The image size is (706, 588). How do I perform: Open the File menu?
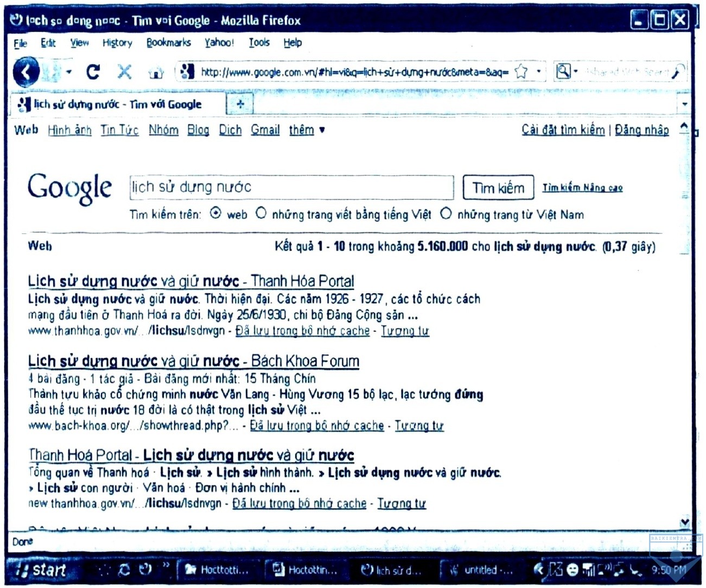click(x=20, y=43)
